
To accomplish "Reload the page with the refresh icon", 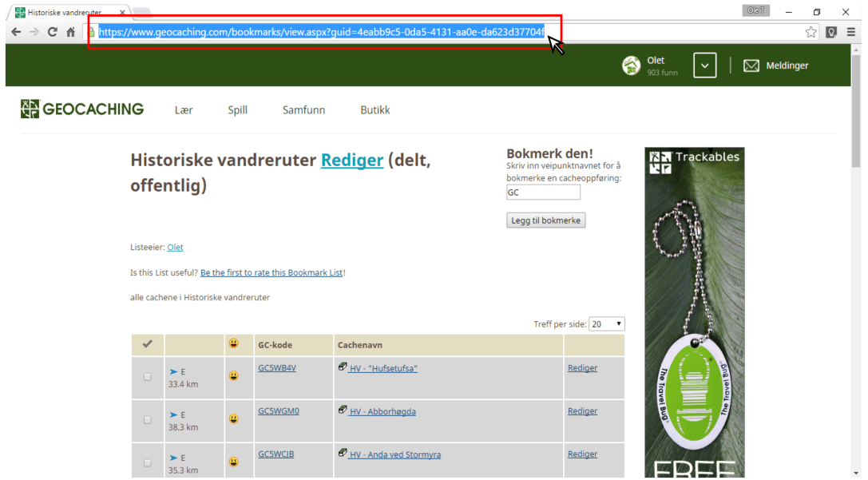I will (x=53, y=32).
